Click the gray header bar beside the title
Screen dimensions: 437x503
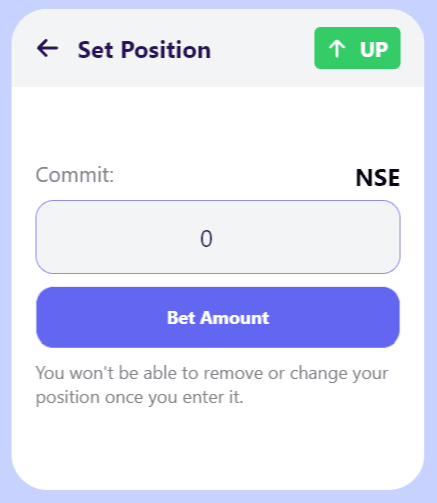click(x=263, y=48)
